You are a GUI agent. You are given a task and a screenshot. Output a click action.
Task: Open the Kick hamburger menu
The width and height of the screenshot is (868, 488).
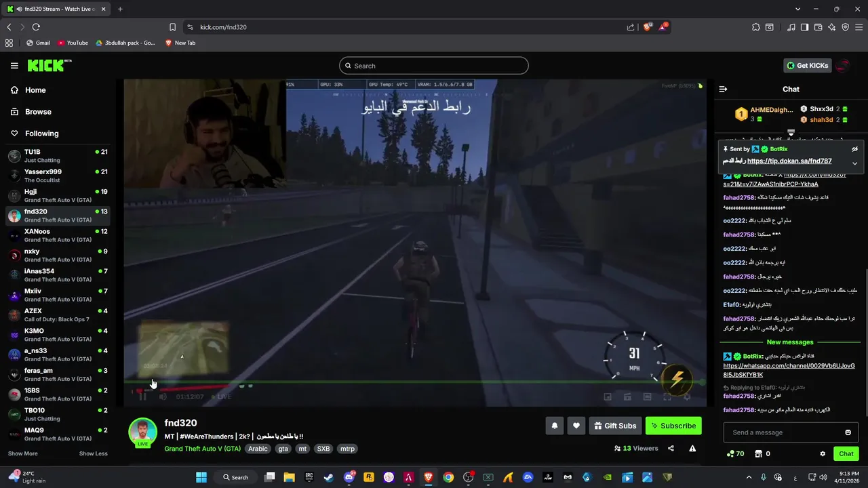(x=14, y=66)
